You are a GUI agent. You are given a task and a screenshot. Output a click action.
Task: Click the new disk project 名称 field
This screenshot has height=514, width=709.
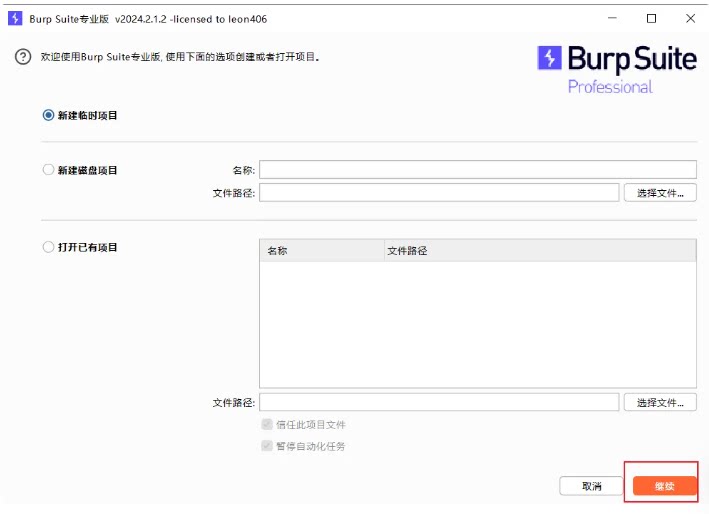(x=477, y=170)
